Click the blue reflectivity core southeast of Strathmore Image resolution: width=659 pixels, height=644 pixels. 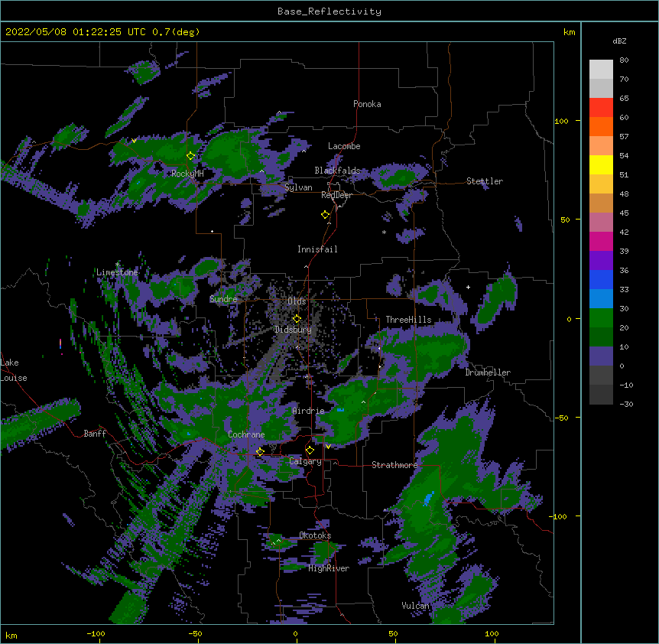[x=429, y=498]
